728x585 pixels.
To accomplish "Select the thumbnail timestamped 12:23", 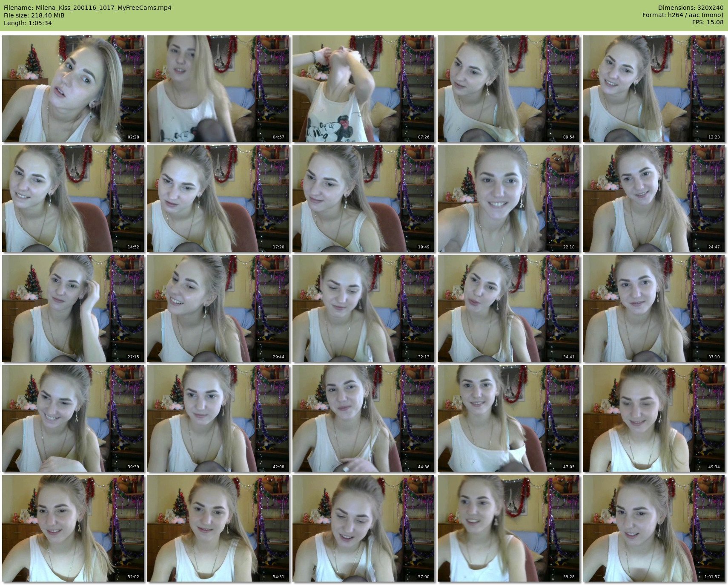I will (653, 89).
